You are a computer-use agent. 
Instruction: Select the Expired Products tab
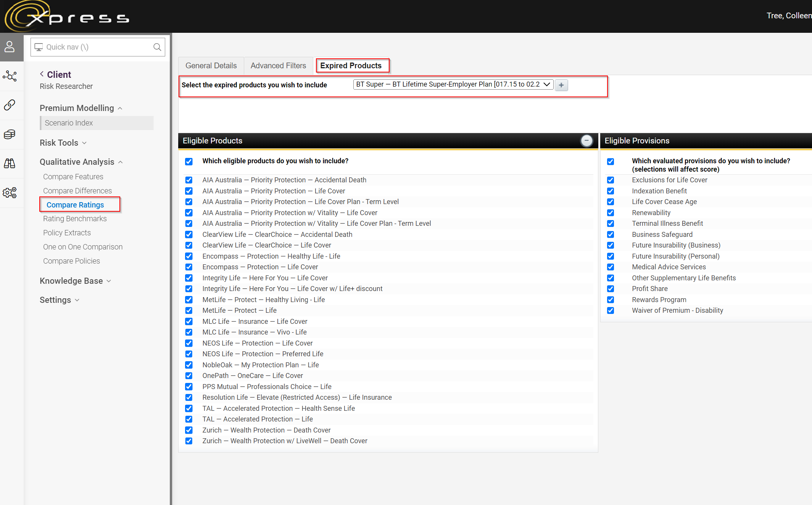[351, 66]
